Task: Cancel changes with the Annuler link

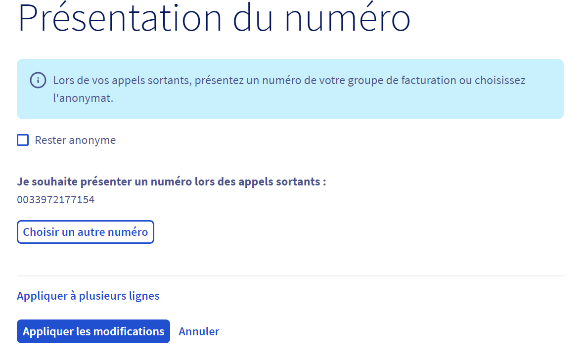Action: tap(199, 331)
